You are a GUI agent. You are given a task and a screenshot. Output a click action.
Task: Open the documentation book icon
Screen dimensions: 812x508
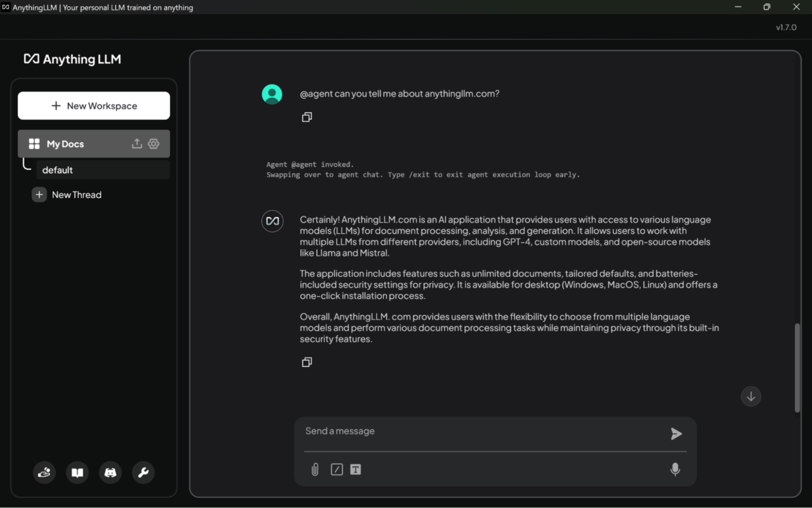point(77,472)
